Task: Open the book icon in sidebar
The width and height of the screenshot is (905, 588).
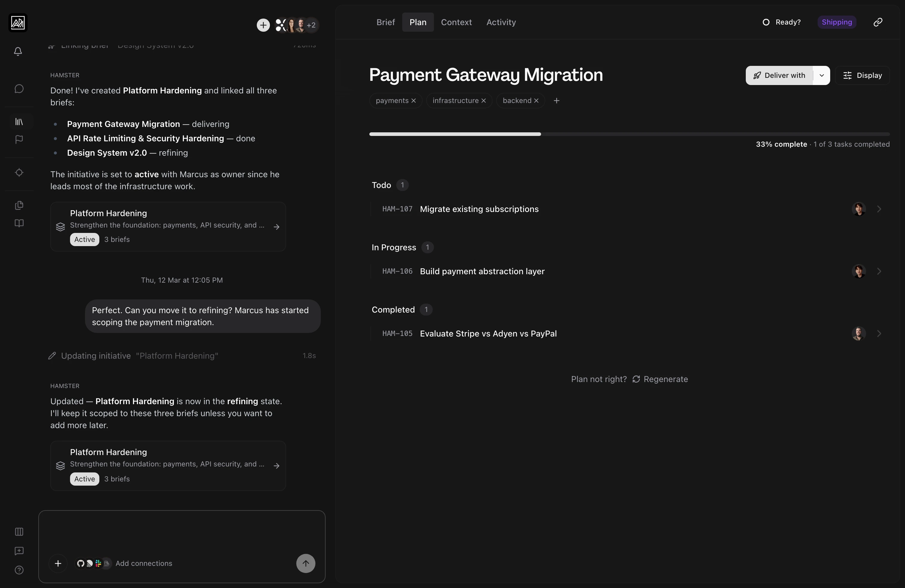Action: tap(19, 223)
